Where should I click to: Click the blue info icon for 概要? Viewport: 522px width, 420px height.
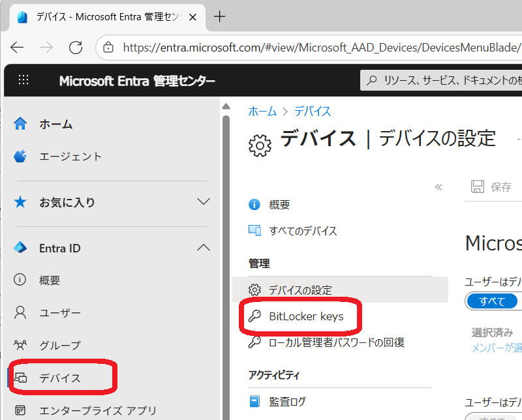tap(254, 204)
